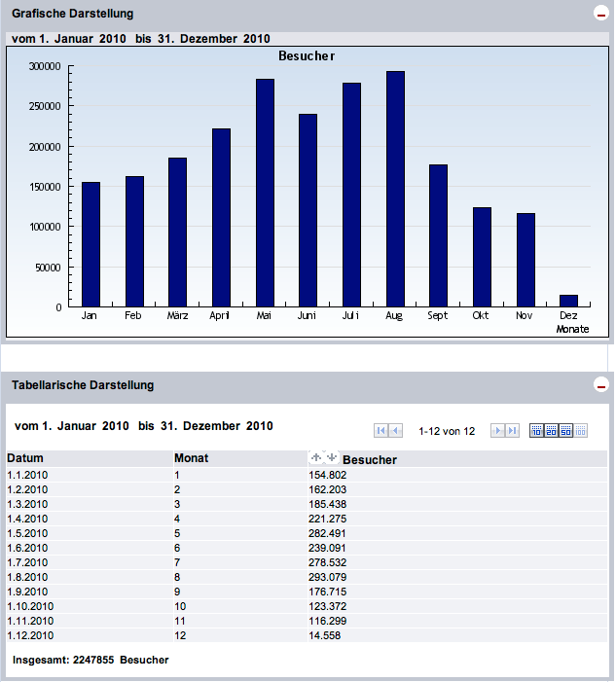Go to next page of table
The width and height of the screenshot is (616, 682).
497,430
